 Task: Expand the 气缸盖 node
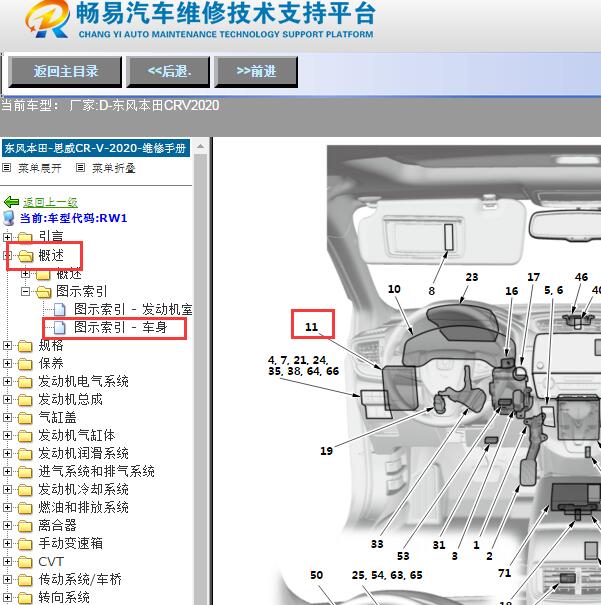pyautogui.click(x=7, y=417)
